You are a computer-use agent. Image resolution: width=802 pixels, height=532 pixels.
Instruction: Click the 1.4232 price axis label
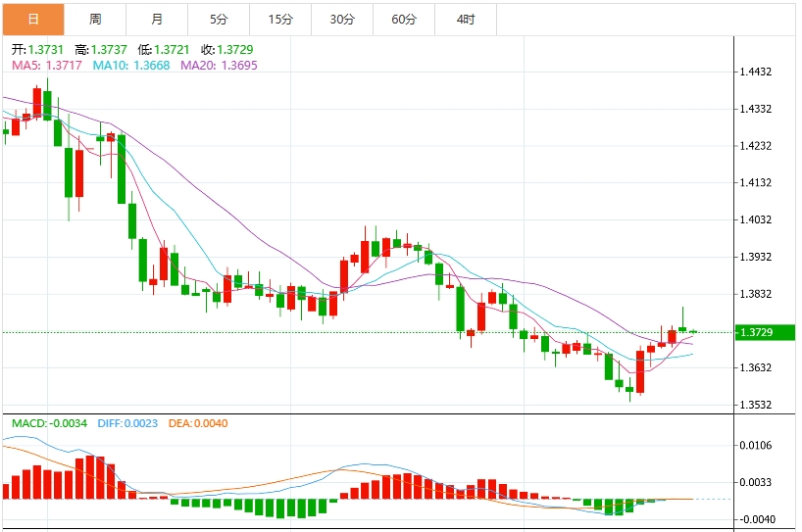pos(756,146)
